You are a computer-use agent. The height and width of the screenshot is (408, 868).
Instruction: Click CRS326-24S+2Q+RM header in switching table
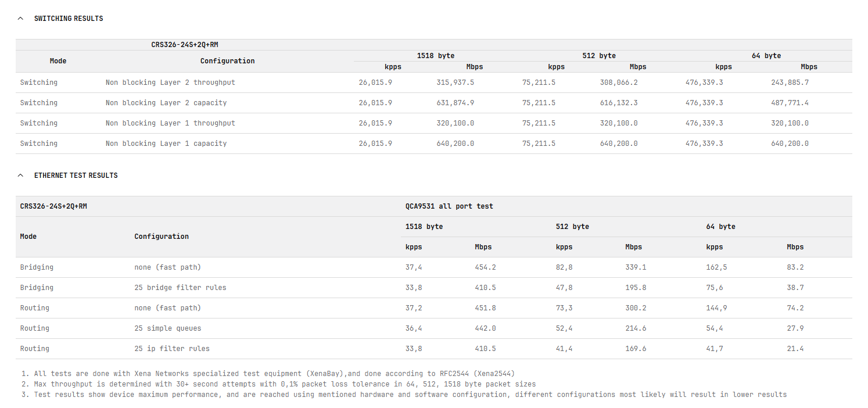click(x=185, y=45)
